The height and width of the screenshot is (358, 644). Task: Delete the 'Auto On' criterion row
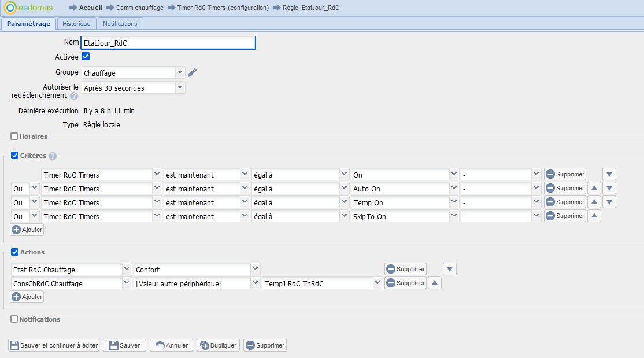[x=565, y=188]
